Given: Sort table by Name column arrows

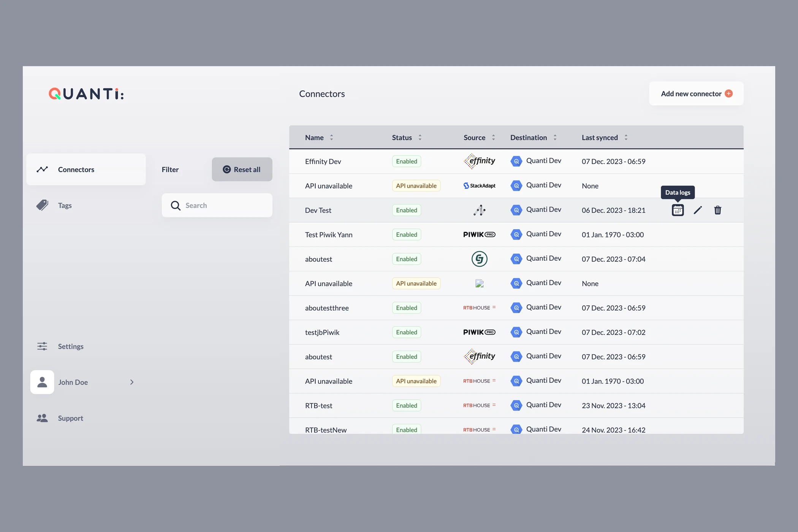Looking at the screenshot, I should (x=331, y=138).
